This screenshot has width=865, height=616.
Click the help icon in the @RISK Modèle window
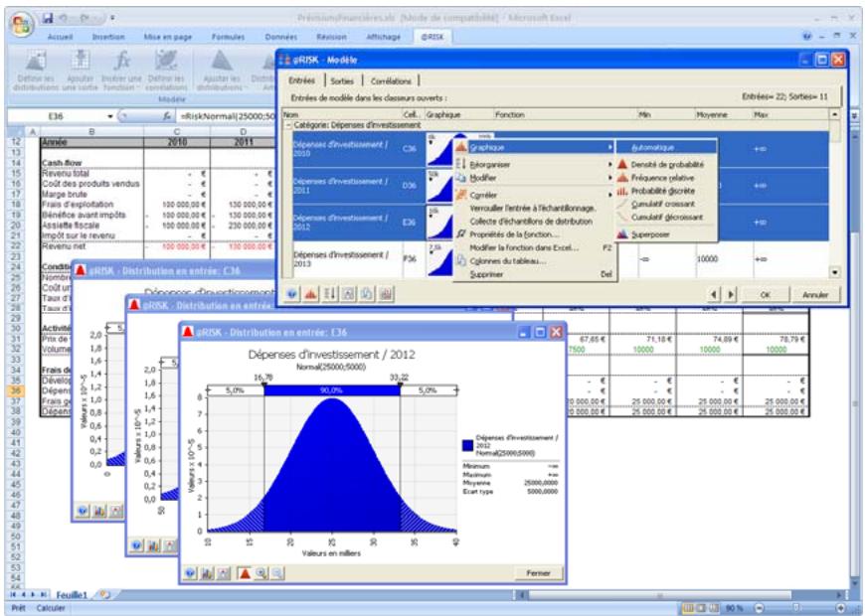pyautogui.click(x=293, y=294)
